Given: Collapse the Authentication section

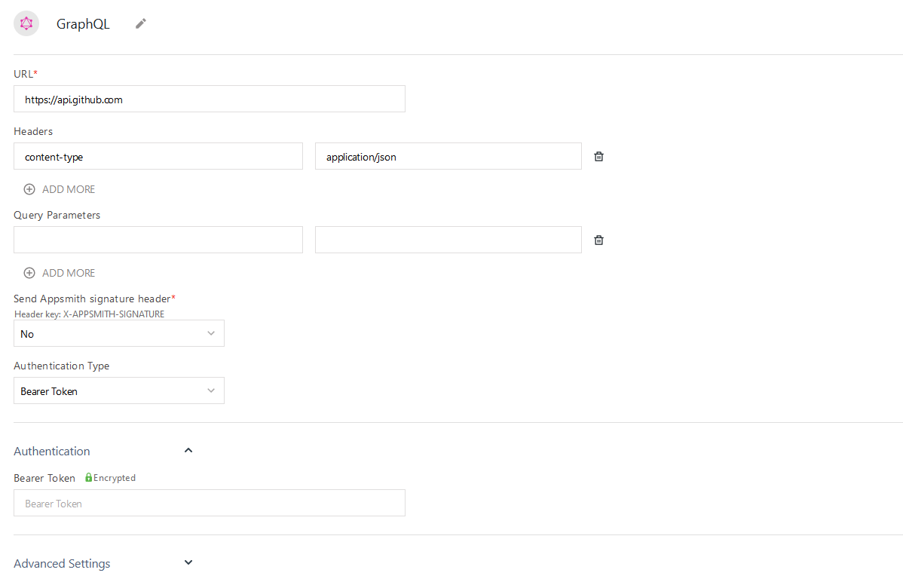Looking at the screenshot, I should pos(188,449).
